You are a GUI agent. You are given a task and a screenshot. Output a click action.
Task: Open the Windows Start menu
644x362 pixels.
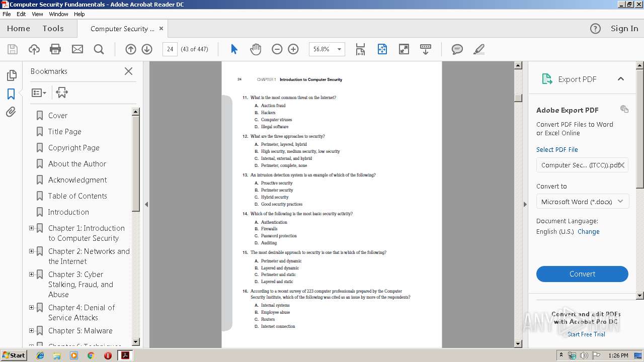(x=14, y=355)
